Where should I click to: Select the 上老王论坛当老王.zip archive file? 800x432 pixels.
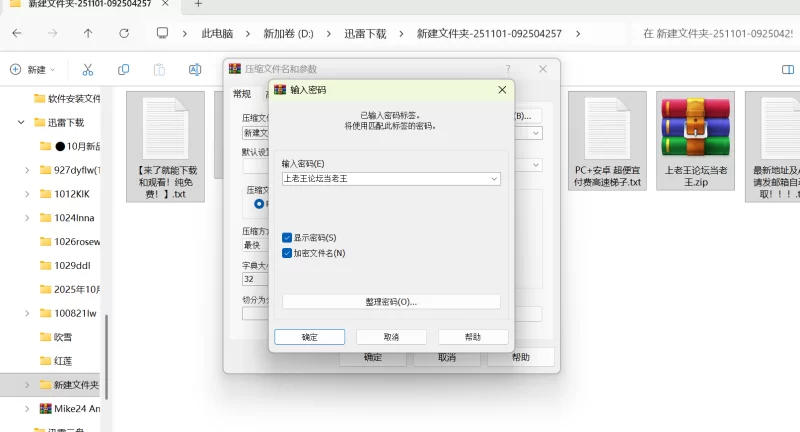695,141
